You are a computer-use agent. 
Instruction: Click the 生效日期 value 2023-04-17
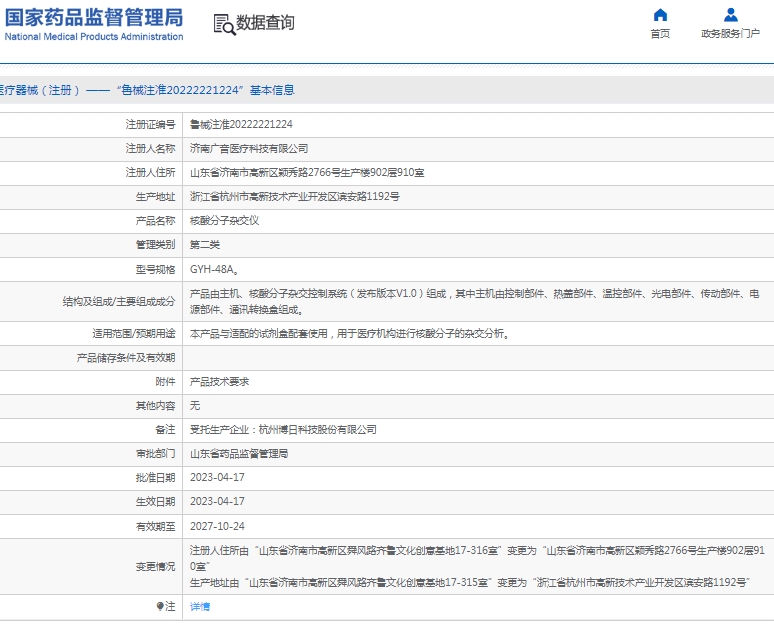point(217,502)
